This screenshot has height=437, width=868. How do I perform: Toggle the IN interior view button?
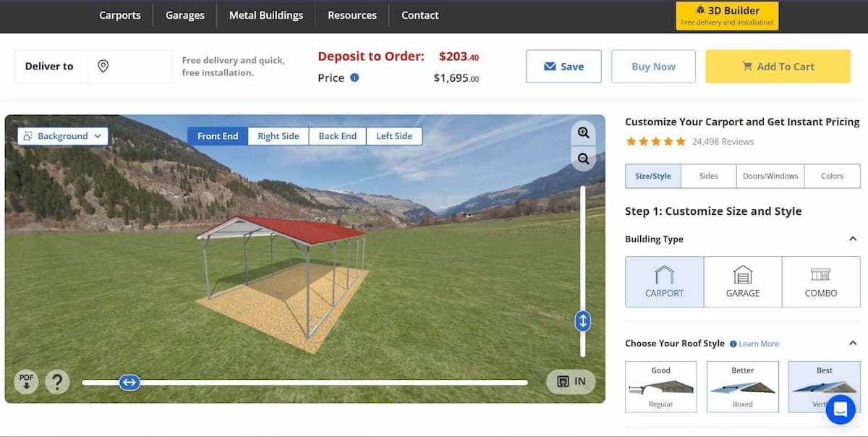tap(571, 381)
